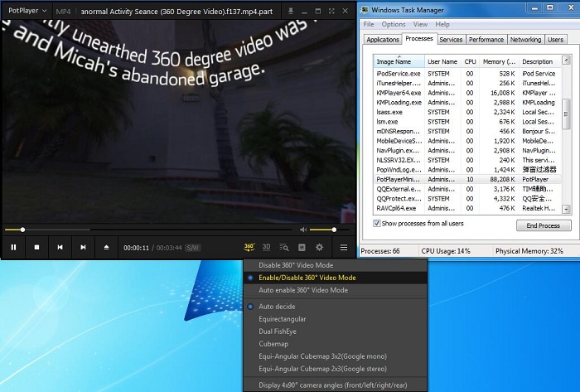Select Equi-Angular Cubemap 3x2(Google mono)
Screen dimensions: 580x392
tap(335, 356)
